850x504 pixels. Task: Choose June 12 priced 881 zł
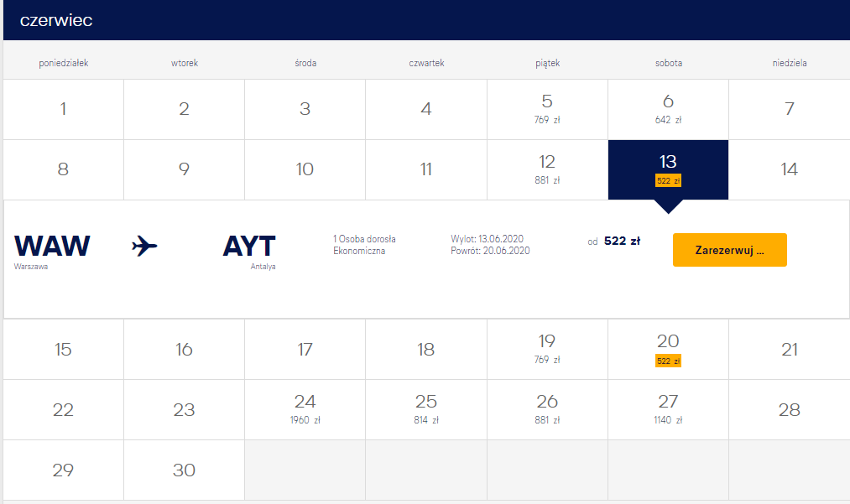click(547, 169)
